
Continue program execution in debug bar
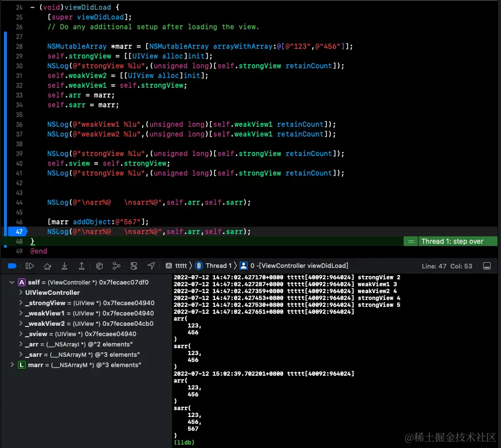(x=29, y=266)
